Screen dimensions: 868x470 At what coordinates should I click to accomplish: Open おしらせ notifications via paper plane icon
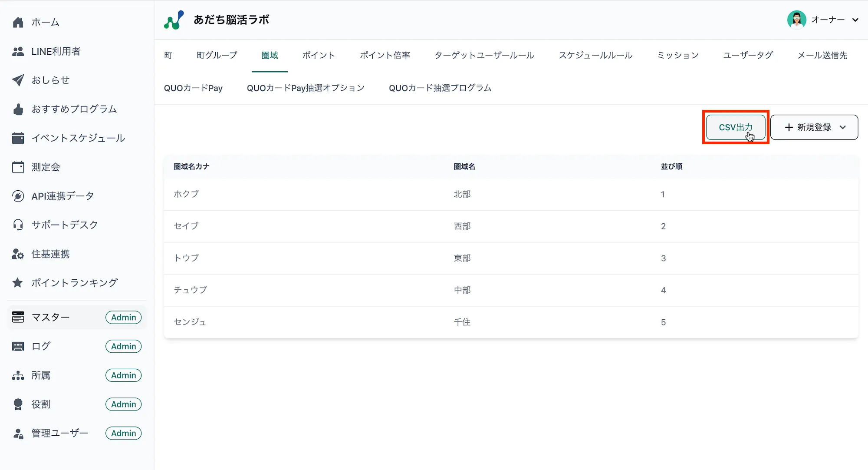[18, 80]
